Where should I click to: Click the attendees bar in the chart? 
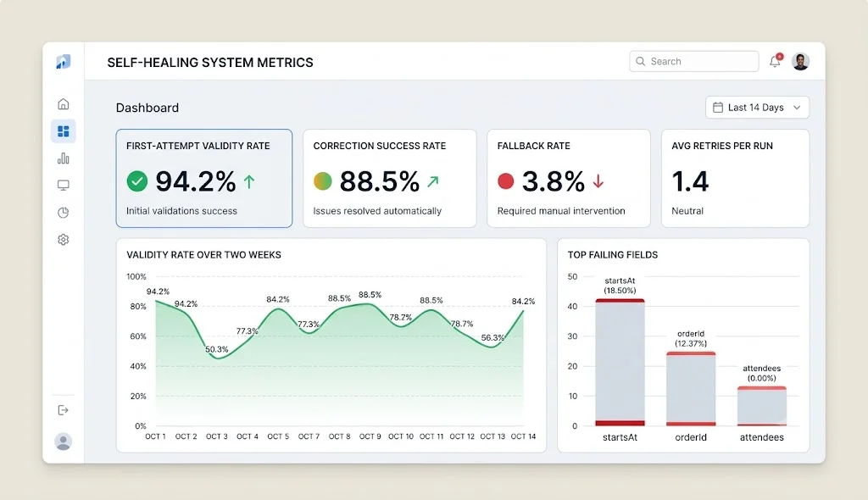tap(762, 406)
